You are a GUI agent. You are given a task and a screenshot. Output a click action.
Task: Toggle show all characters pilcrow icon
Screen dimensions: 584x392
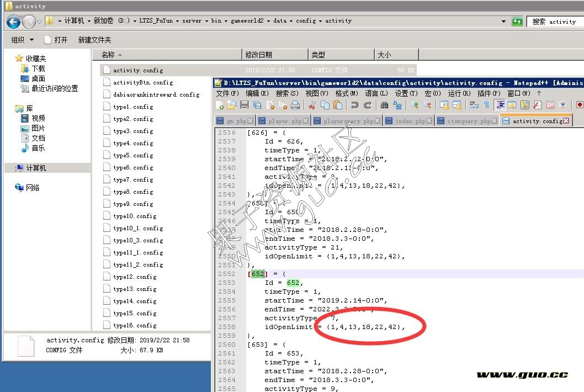pos(486,105)
